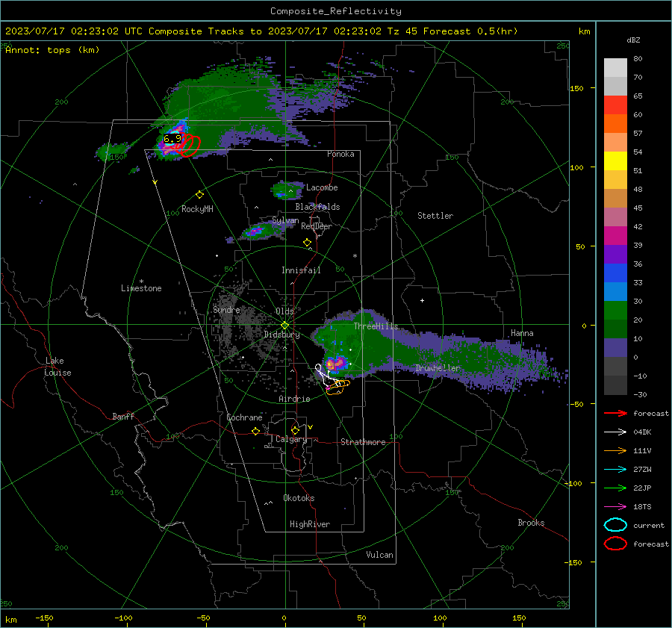Click the Ponoka city label

(340, 154)
